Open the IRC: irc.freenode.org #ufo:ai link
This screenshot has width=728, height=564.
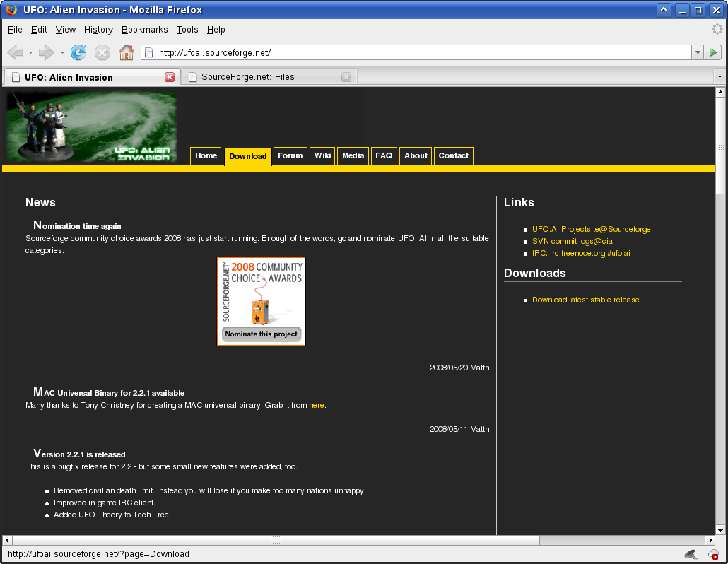pyautogui.click(x=581, y=254)
